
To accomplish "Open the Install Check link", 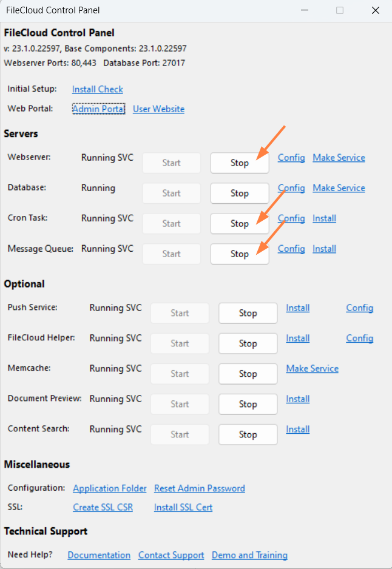I will tap(97, 89).
